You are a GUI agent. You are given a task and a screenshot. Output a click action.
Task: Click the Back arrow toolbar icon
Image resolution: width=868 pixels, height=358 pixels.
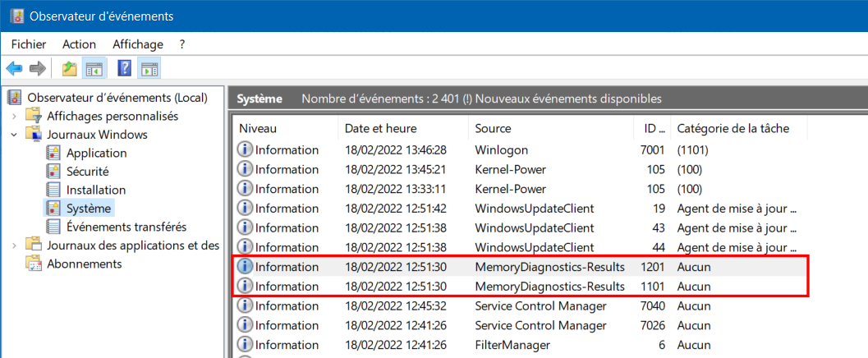(15, 69)
